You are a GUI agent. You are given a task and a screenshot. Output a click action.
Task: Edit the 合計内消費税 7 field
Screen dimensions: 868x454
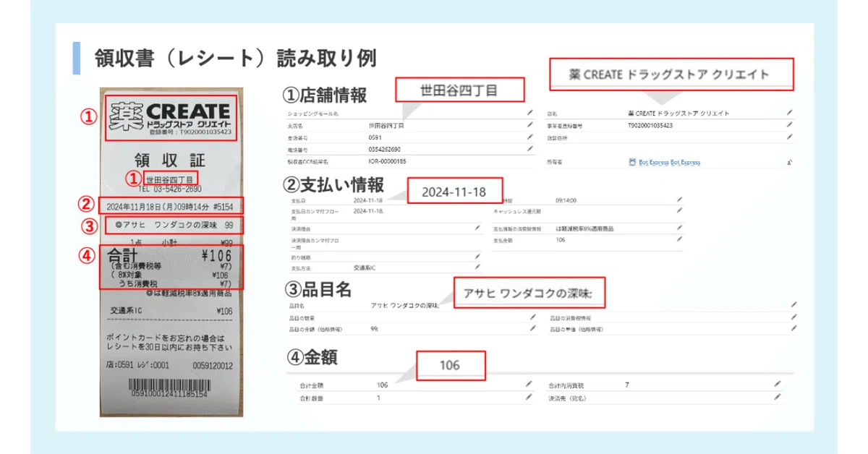pos(778,385)
